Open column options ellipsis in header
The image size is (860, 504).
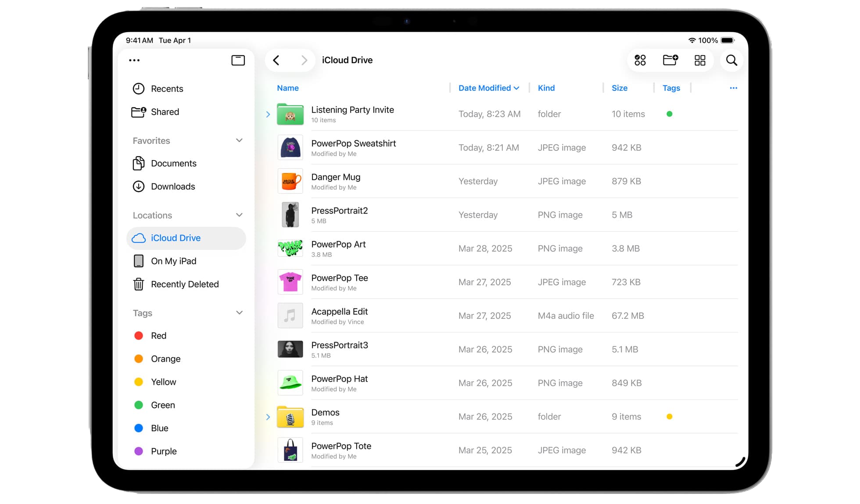pos(733,88)
